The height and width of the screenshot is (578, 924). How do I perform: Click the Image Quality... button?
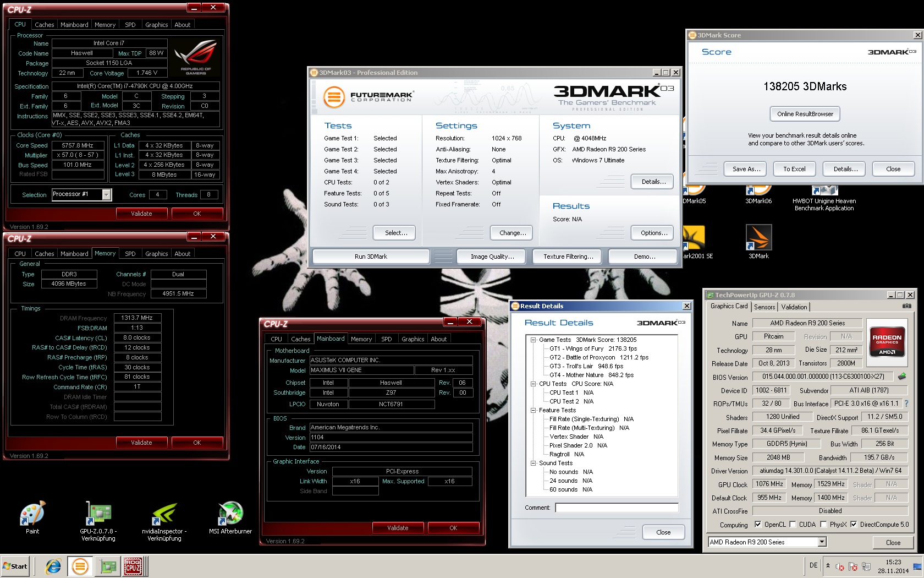point(492,257)
